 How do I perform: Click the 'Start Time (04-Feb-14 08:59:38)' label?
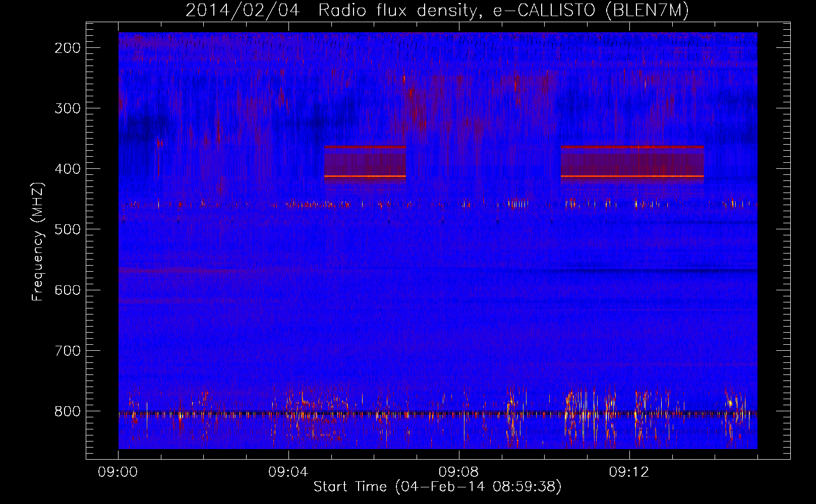pos(437,487)
